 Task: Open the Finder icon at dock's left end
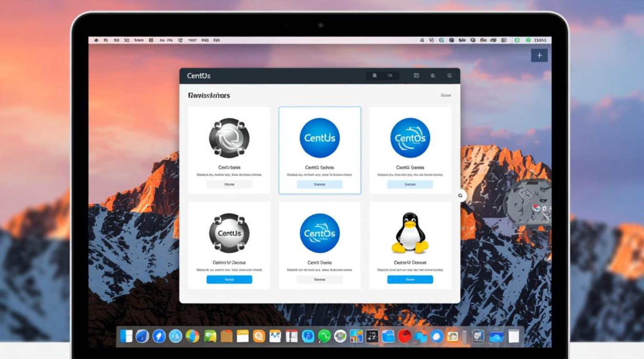point(126,336)
